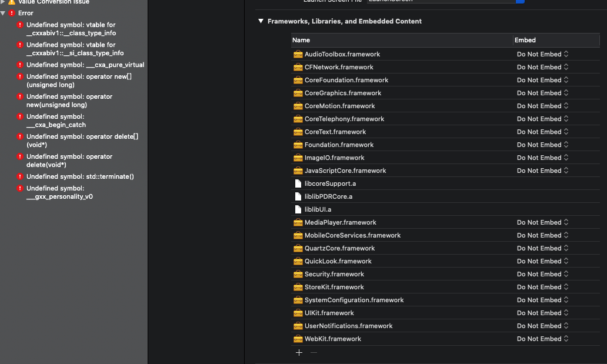Viewport: 607px width, 364px height.
Task: Click the MediaPlayer.framework toolbox icon
Action: point(298,222)
